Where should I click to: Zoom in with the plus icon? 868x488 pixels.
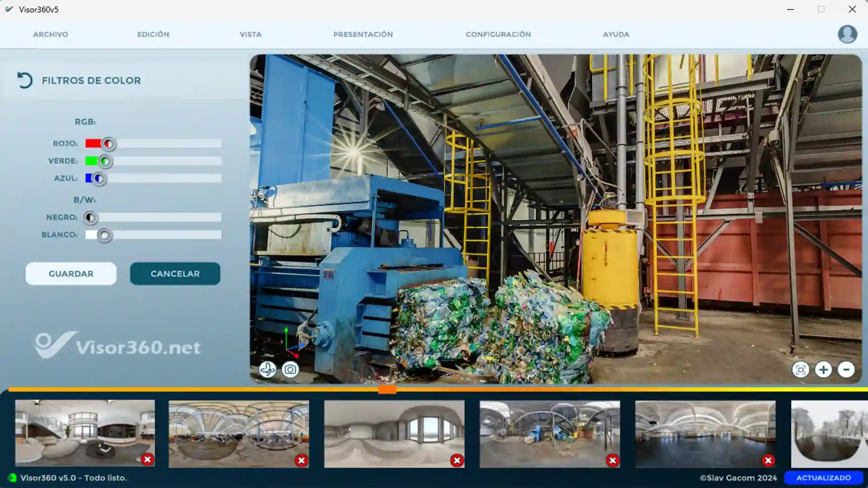click(823, 370)
